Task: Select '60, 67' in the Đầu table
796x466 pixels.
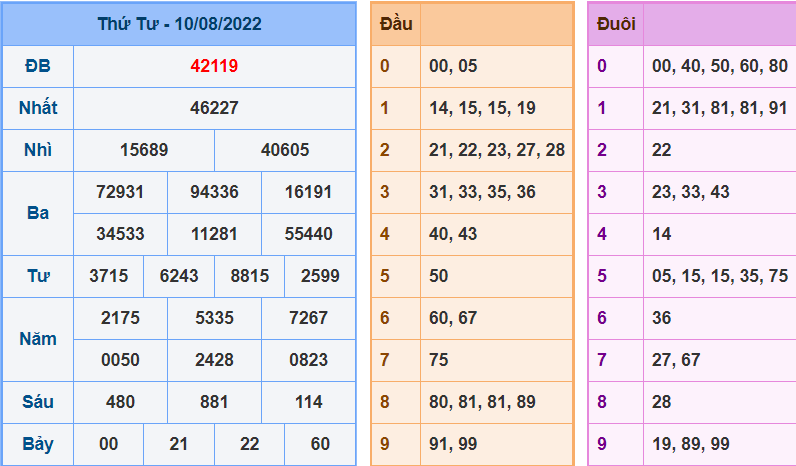Action: 453,318
